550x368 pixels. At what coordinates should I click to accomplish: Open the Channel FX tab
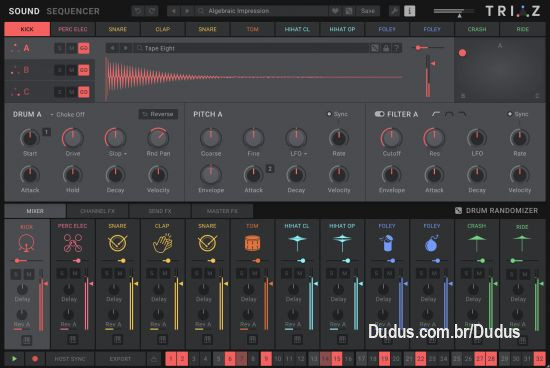(98, 211)
